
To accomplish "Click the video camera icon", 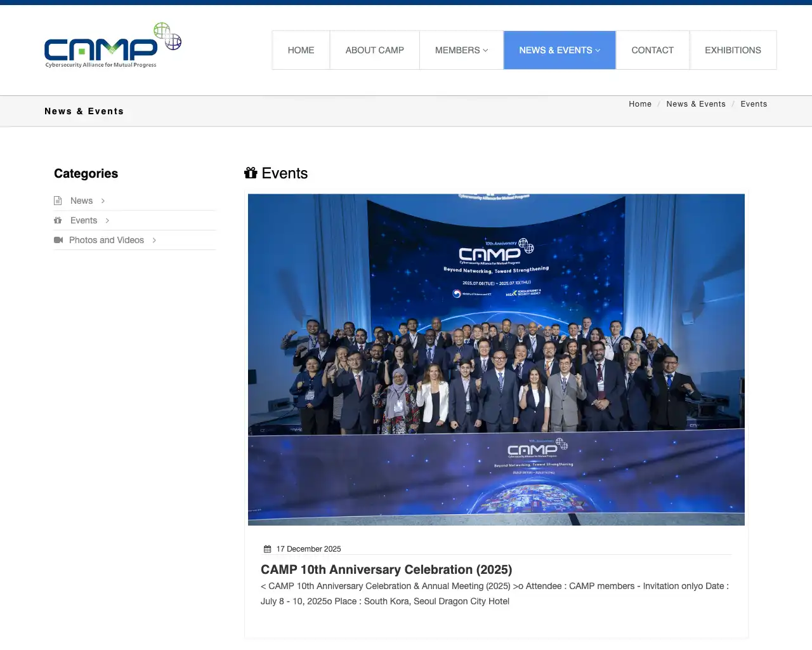I will pyautogui.click(x=58, y=240).
